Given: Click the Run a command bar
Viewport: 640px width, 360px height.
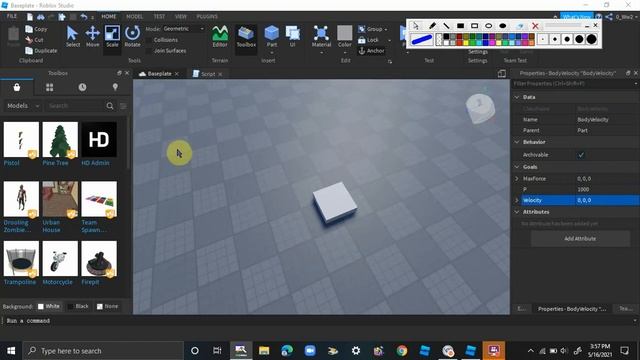Looking at the screenshot, I should pyautogui.click(x=318, y=321).
